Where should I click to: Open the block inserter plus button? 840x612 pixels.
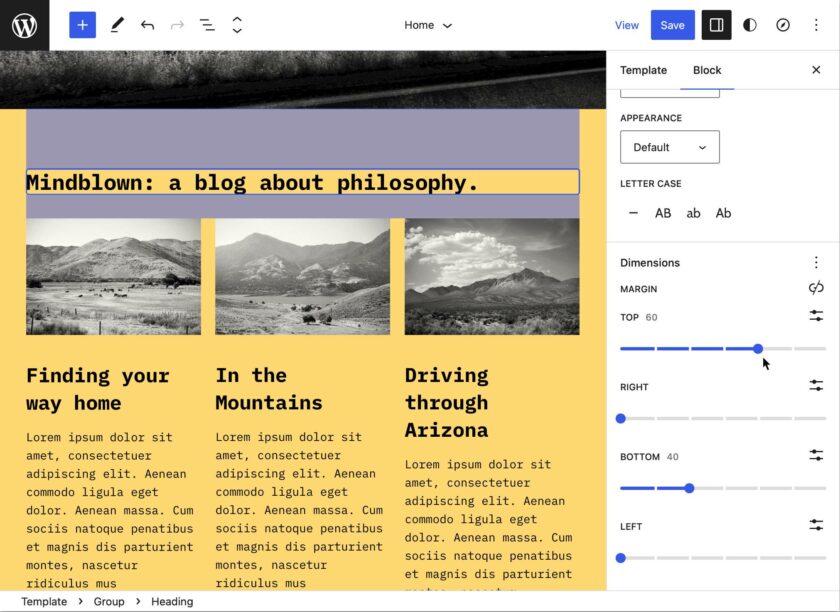(x=82, y=25)
